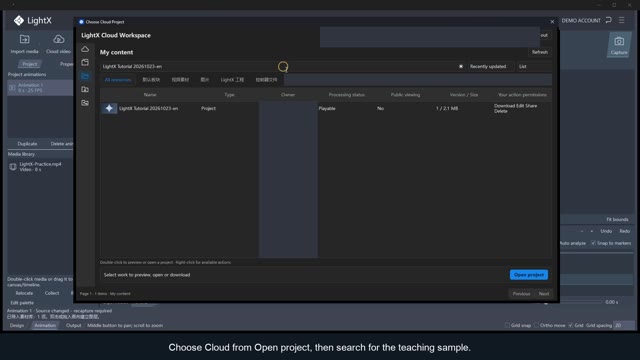
Task: Click the Version / Size column header
Action: [464, 95]
